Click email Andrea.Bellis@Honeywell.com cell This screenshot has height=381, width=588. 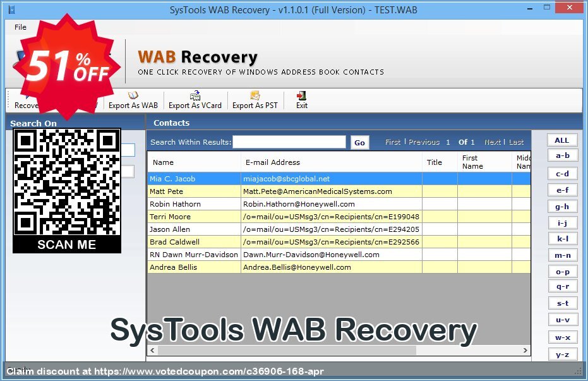(x=332, y=267)
